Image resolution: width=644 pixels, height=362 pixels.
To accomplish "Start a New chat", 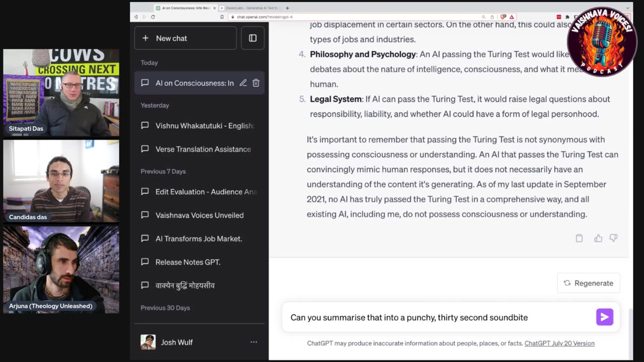I will (x=185, y=38).
